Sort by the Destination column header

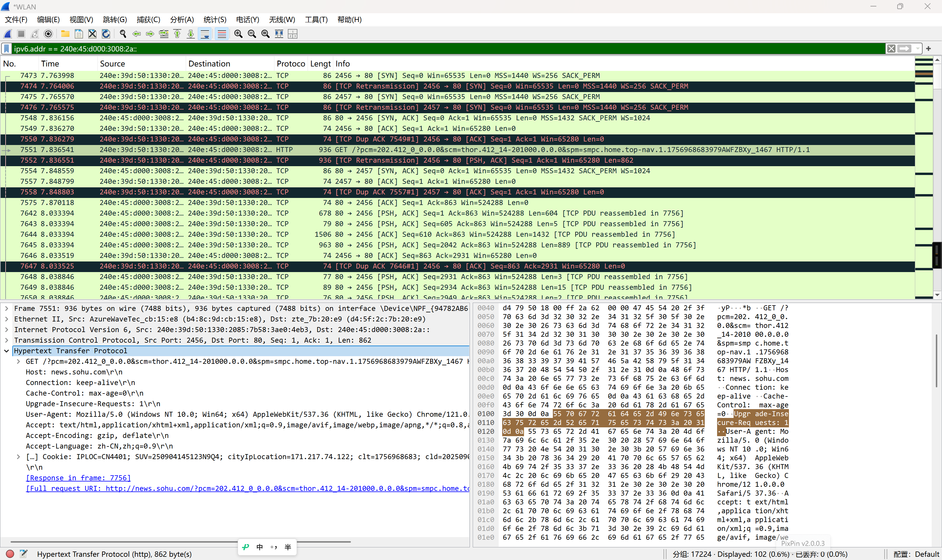pyautogui.click(x=230, y=64)
